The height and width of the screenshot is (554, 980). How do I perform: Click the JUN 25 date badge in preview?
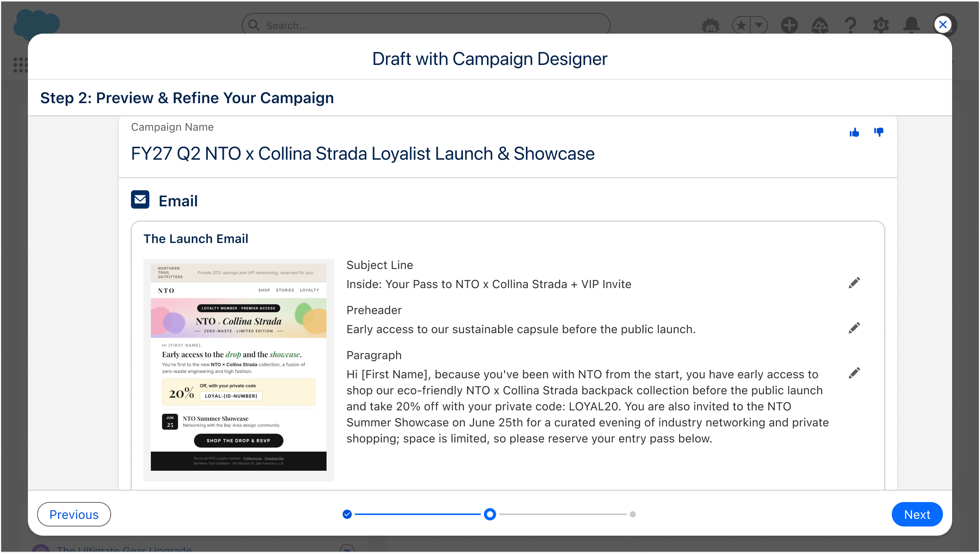point(170,422)
